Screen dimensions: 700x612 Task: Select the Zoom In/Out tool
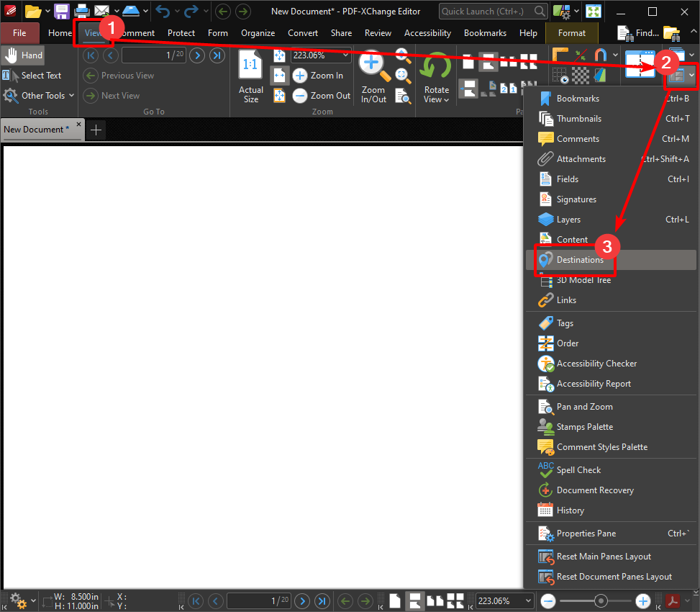click(x=373, y=72)
